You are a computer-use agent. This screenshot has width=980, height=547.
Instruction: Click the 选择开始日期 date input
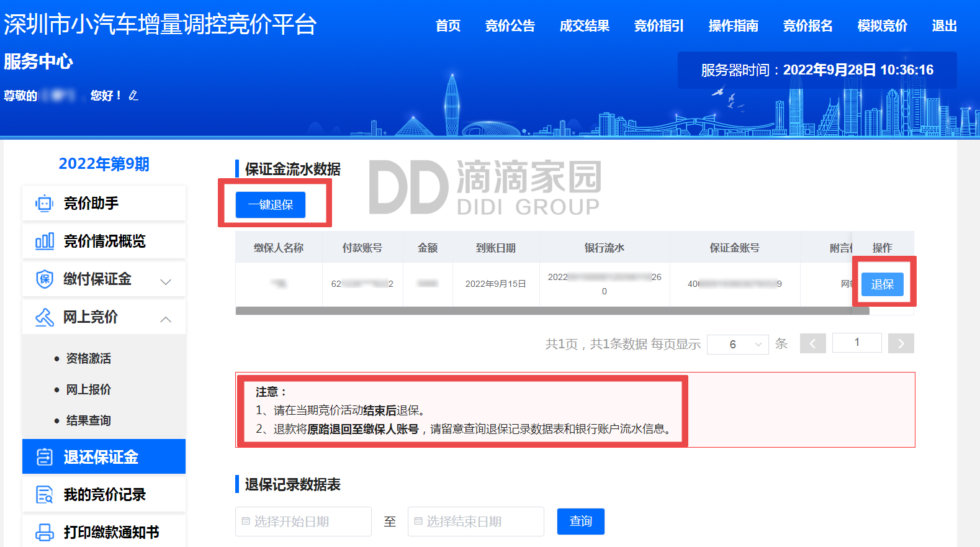303,522
